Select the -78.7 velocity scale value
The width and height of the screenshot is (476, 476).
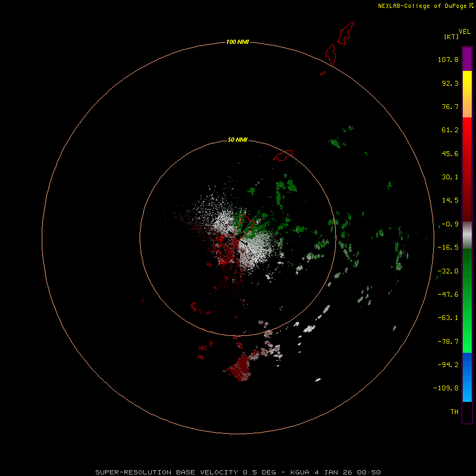point(448,342)
